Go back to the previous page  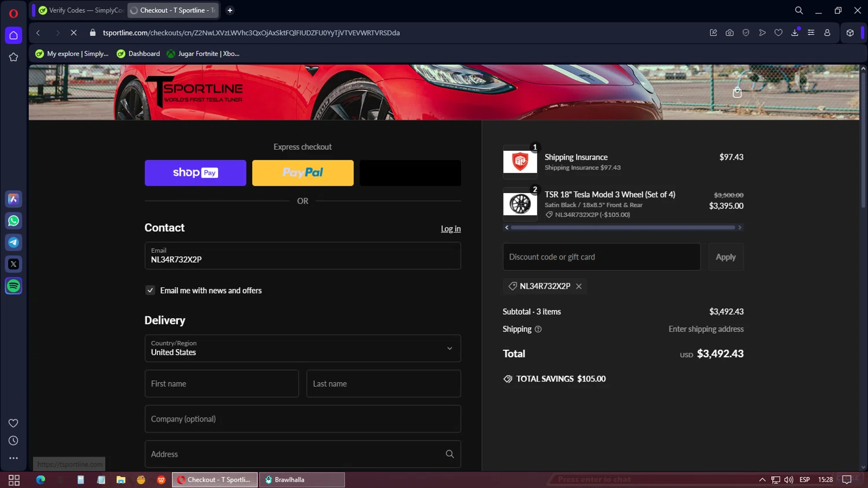click(x=38, y=33)
